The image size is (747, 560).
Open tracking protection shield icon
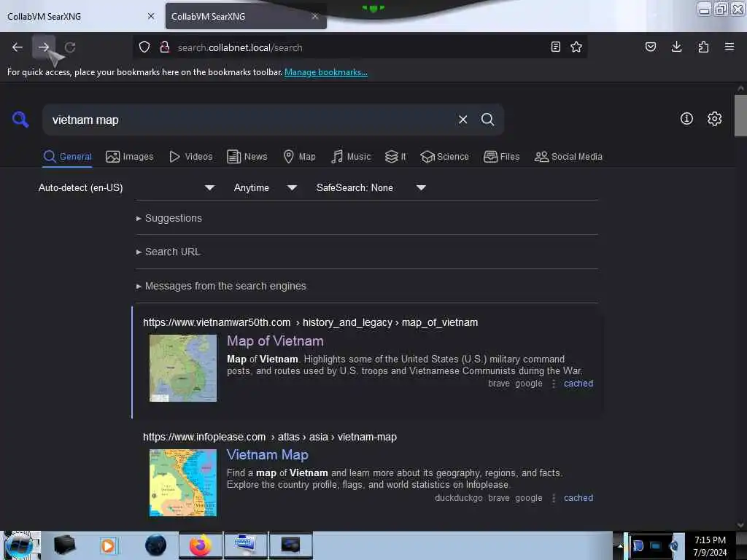[144, 47]
